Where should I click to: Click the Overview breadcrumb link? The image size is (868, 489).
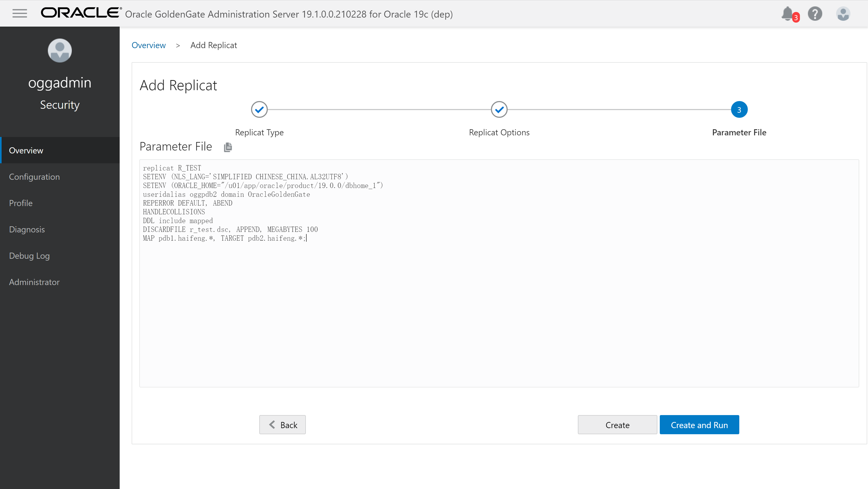[149, 45]
